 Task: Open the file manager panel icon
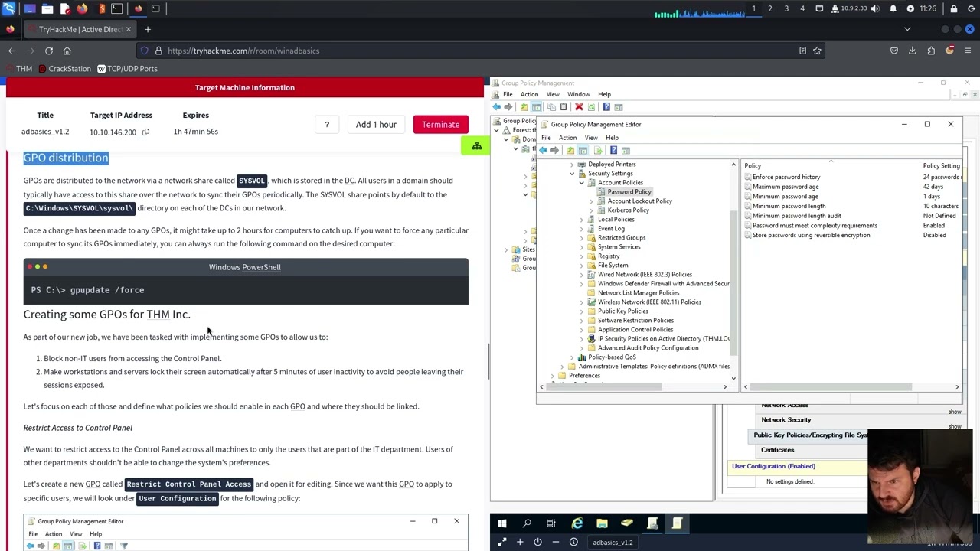(47, 8)
